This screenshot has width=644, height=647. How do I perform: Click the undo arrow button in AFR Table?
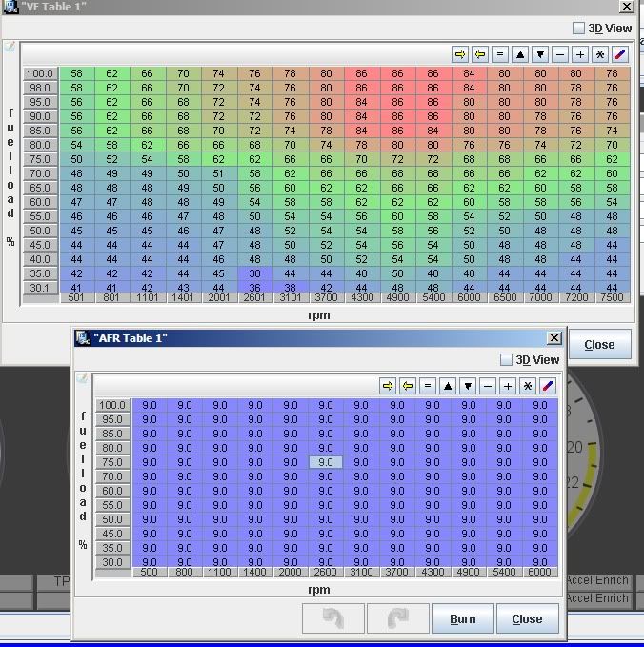pyautogui.click(x=333, y=618)
